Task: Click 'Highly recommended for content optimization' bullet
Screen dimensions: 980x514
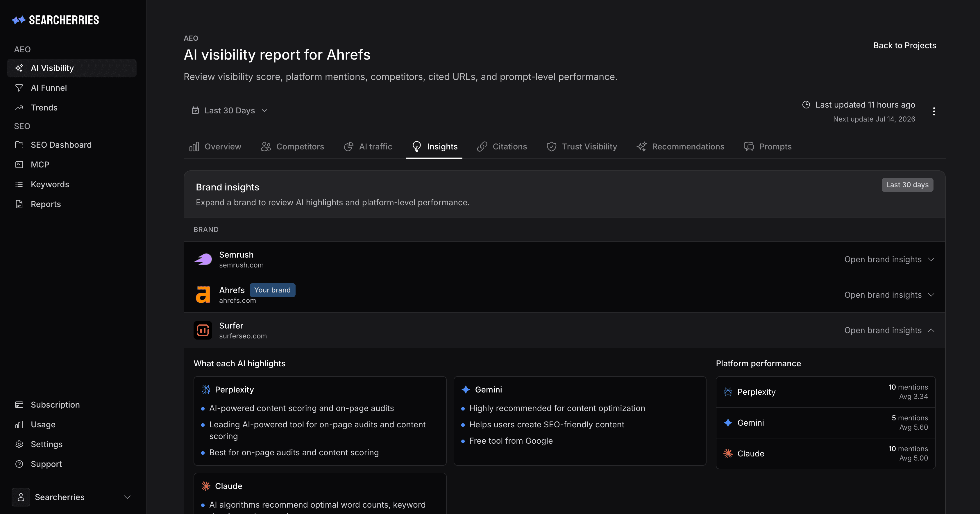Action: (x=557, y=409)
